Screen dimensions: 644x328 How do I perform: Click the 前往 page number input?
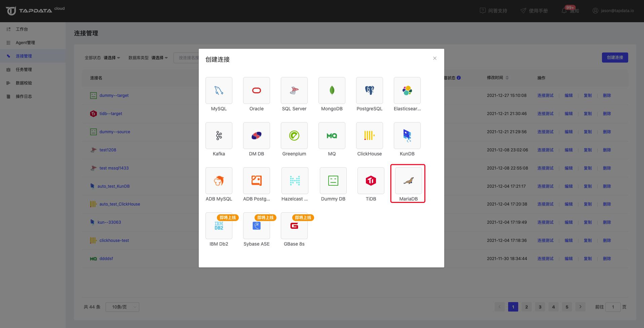(613, 307)
